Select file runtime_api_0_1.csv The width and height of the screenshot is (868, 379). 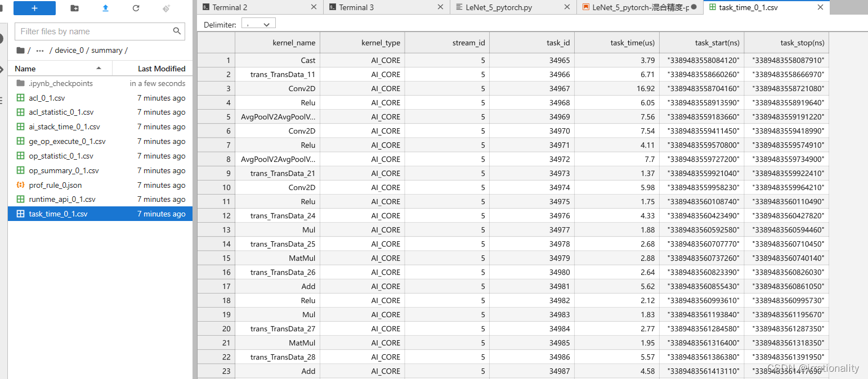tap(100, 199)
